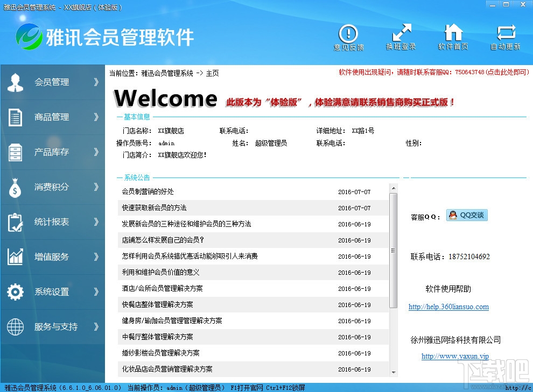Click the 徐州雅迅网络科技有限公司 company name
Screen dimensions: 533x392
[455, 340]
